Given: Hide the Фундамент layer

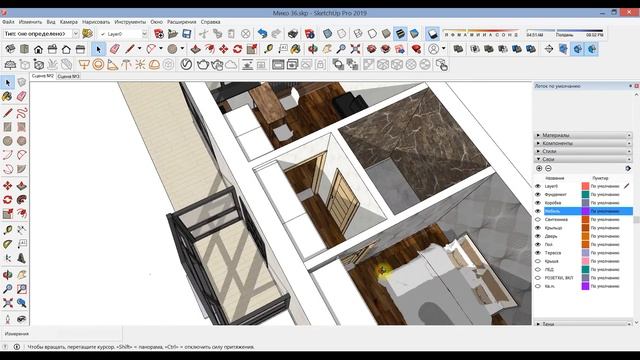Looking at the screenshot, I should click(538, 194).
